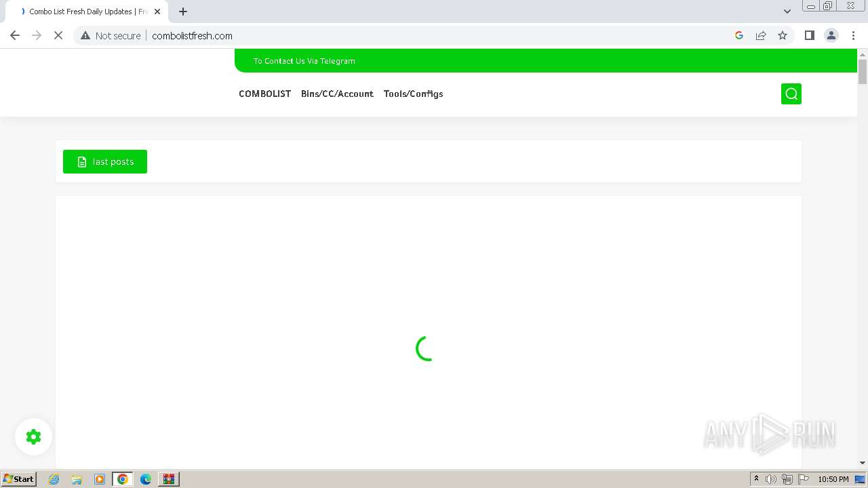The image size is (868, 488).
Task: Bookmark this page with the star
Action: [x=783, y=35]
